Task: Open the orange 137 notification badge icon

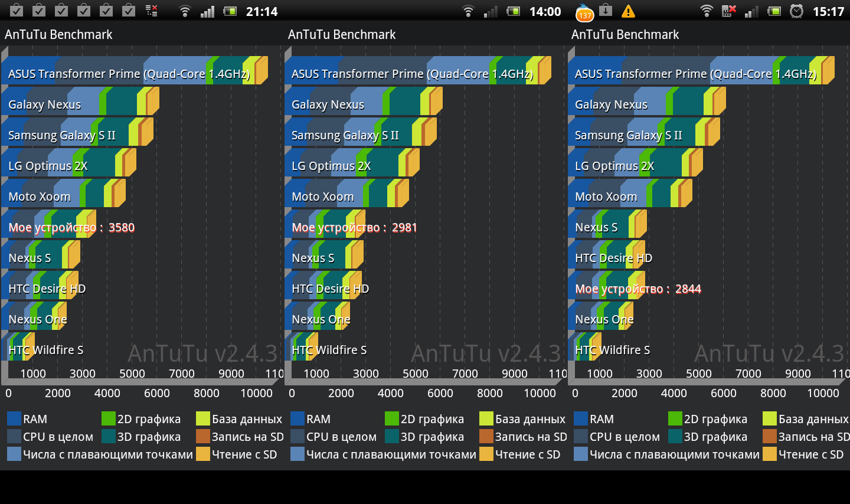Action: (x=584, y=12)
